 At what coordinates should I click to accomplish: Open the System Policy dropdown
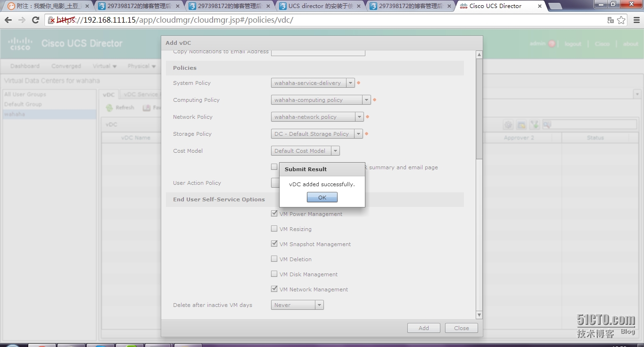350,83
